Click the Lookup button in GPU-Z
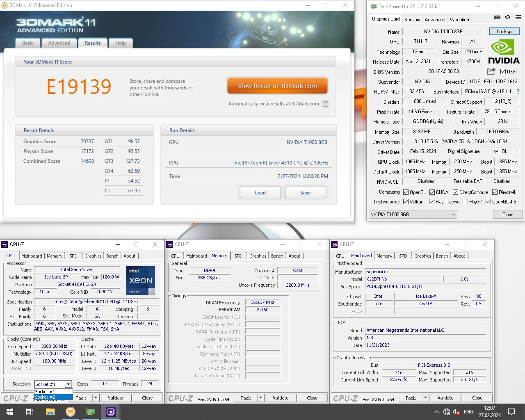525x420 pixels. click(x=504, y=32)
